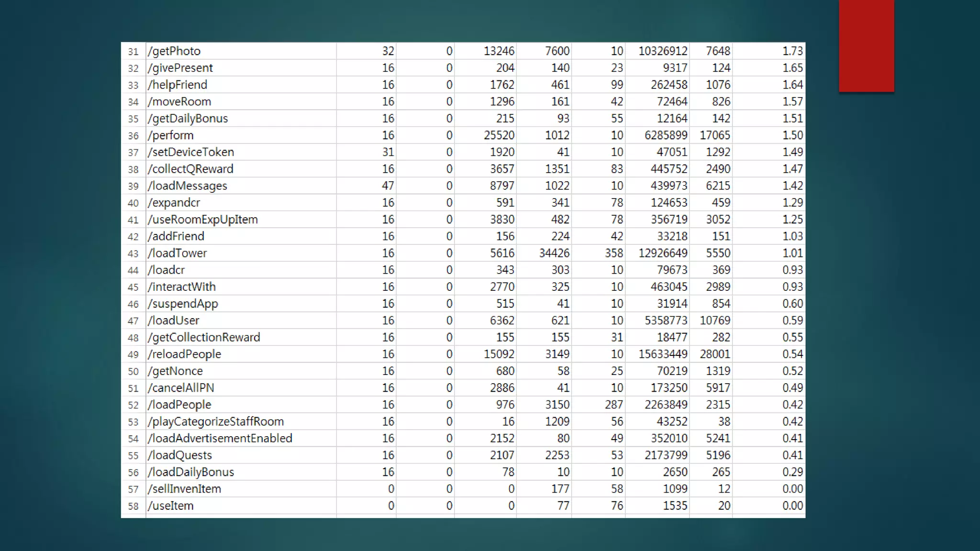Click row header number 45
Image resolution: width=980 pixels, height=551 pixels.
[133, 287]
